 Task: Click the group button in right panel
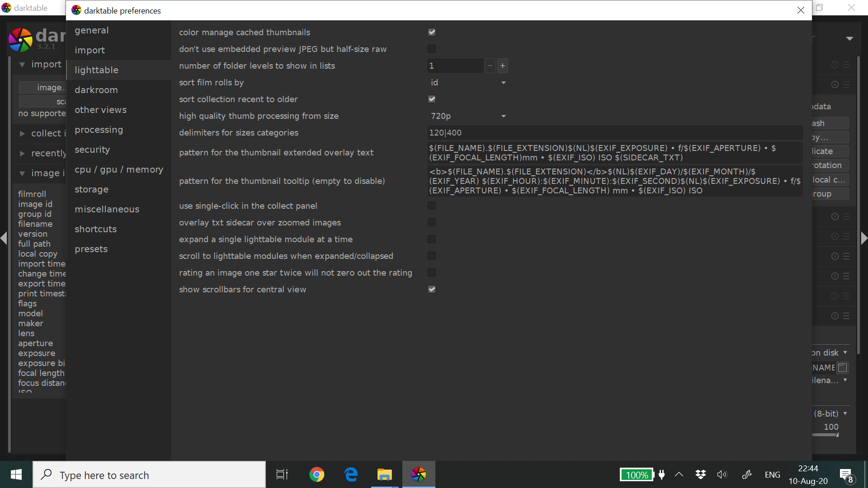tap(830, 194)
